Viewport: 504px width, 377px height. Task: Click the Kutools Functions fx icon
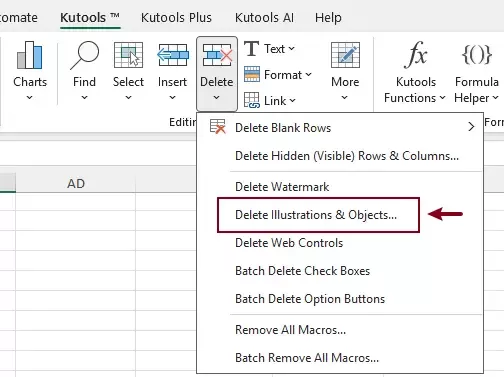pos(415,54)
